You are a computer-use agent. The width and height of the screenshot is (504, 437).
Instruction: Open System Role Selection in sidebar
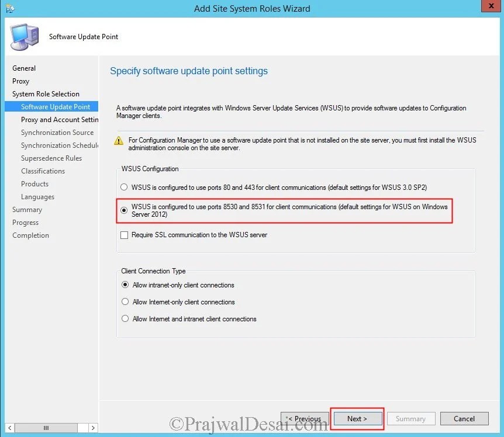(x=45, y=93)
